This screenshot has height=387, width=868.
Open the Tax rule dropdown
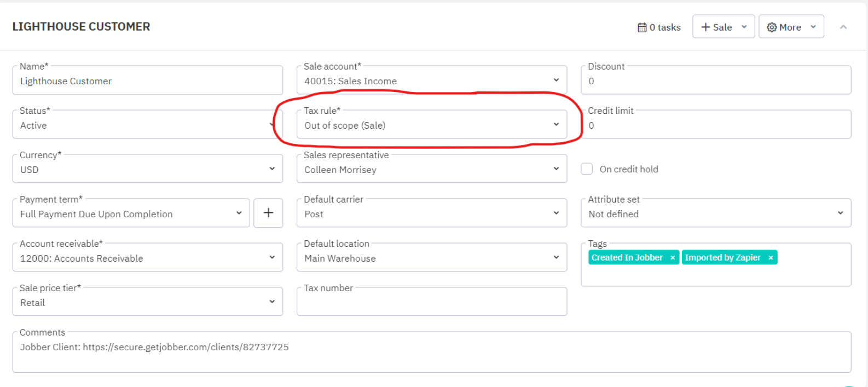click(431, 125)
